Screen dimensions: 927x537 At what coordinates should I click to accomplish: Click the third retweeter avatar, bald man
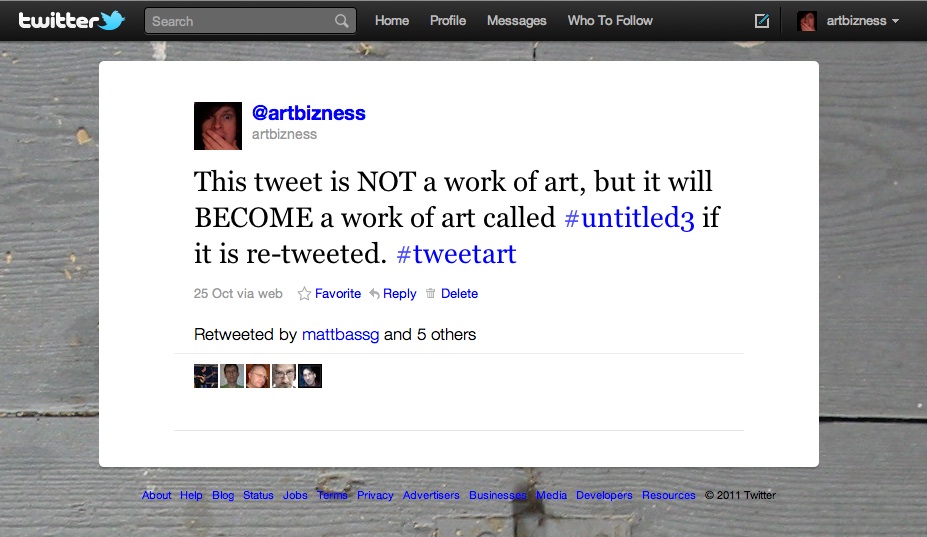(x=258, y=376)
